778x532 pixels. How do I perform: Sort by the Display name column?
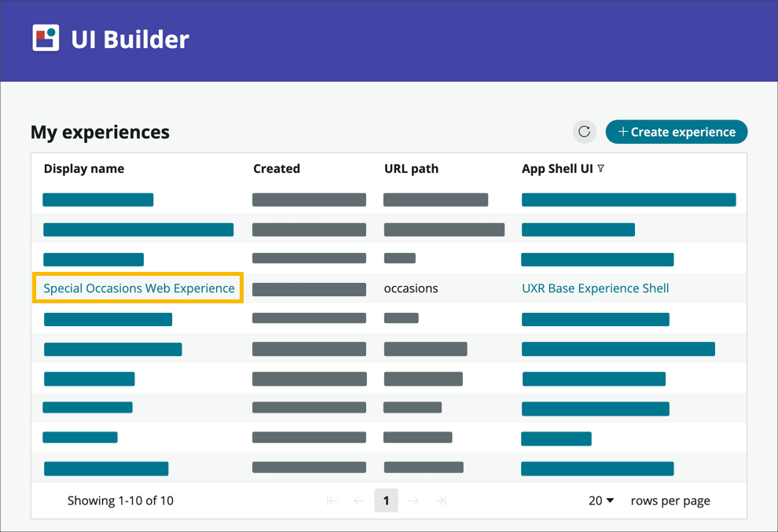point(84,168)
